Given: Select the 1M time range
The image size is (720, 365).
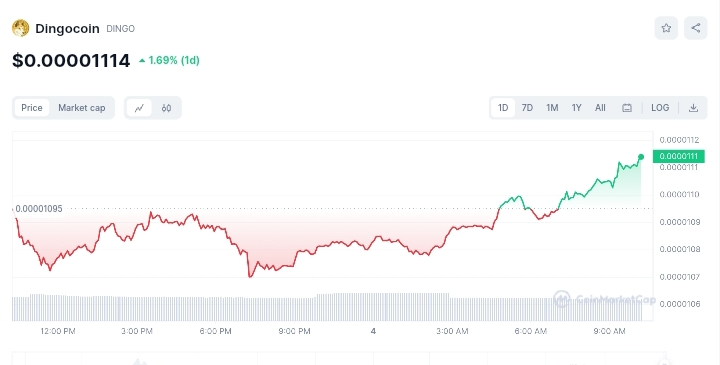Looking at the screenshot, I should pyautogui.click(x=552, y=108).
